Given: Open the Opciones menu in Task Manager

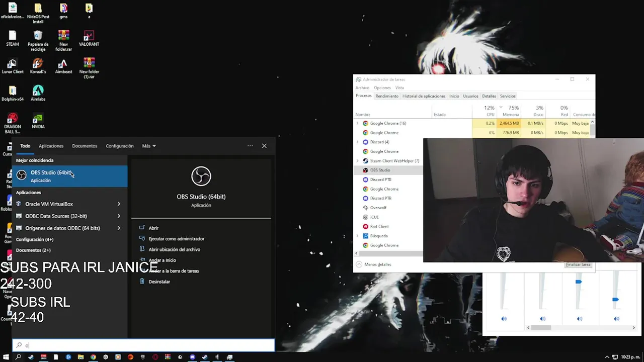Looking at the screenshot, I should pyautogui.click(x=382, y=87).
